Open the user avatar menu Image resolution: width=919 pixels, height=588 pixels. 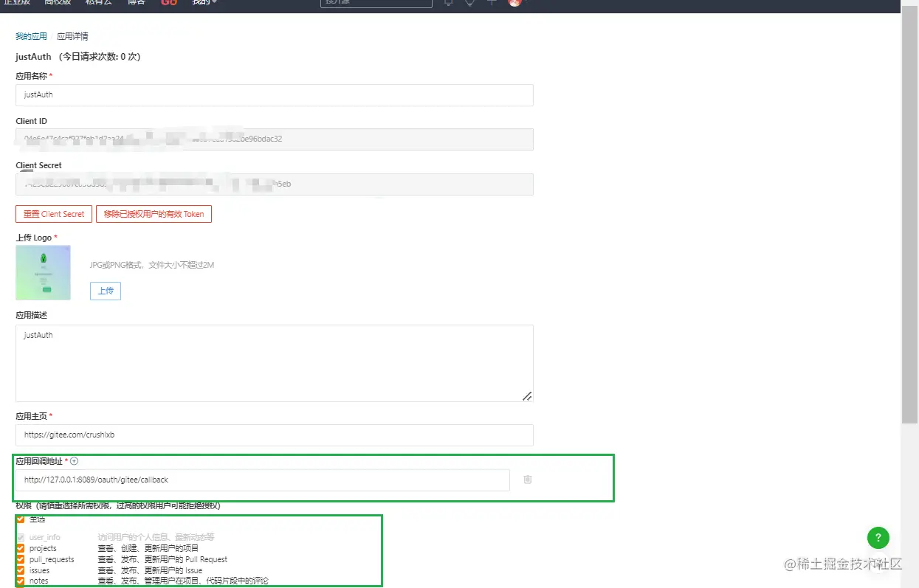(x=514, y=2)
